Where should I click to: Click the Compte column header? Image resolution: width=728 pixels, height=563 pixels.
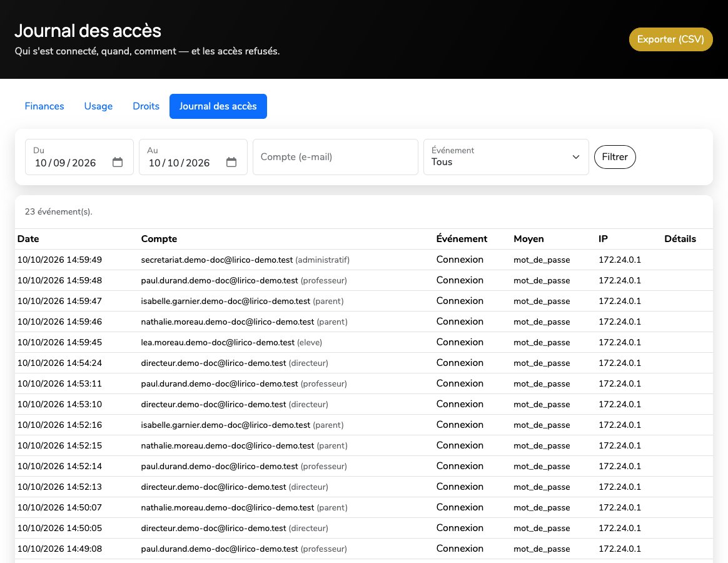[x=159, y=239]
